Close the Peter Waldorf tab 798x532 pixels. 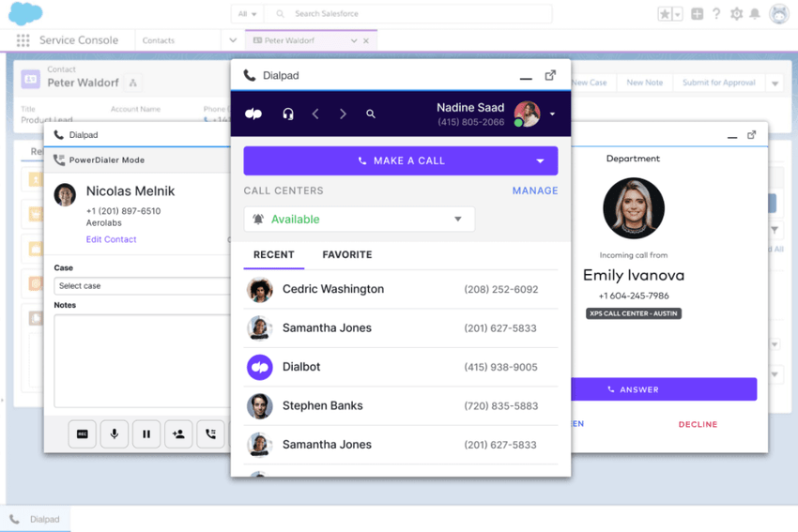[366, 40]
